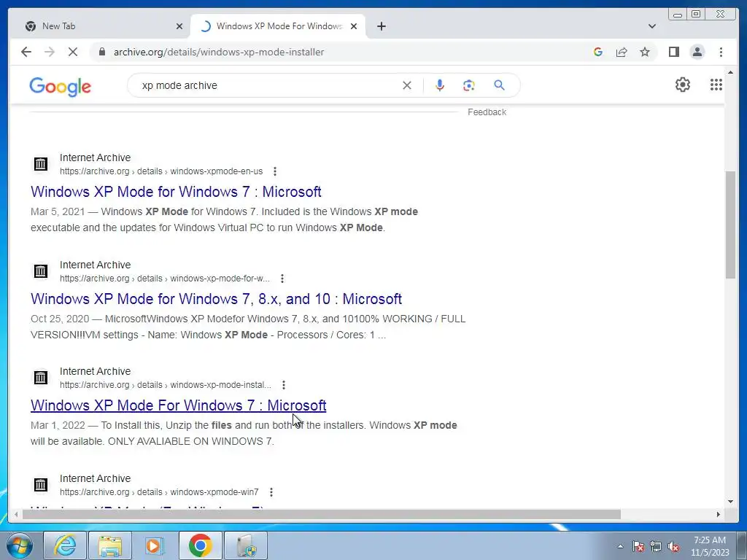The width and height of the screenshot is (747, 560).
Task: Open more options for windows-xp-mode-for-w... result
Action: tap(282, 278)
